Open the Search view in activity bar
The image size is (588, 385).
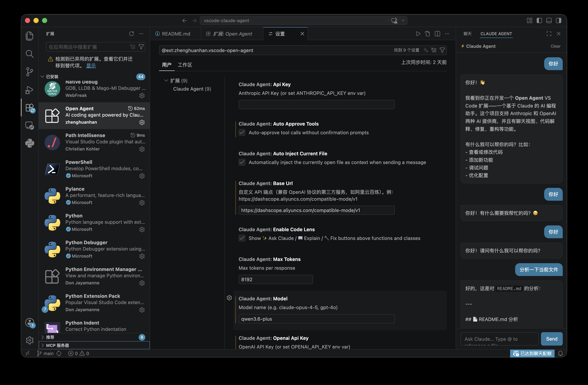tap(30, 54)
